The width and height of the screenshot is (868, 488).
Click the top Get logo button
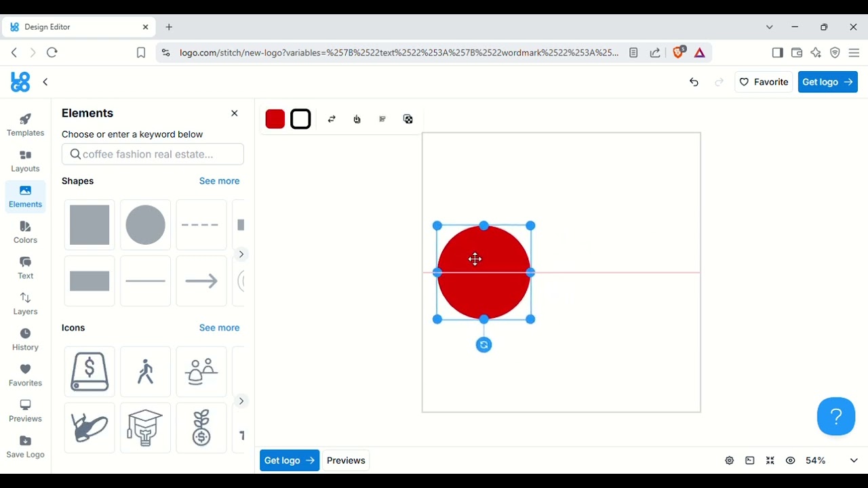pyautogui.click(x=827, y=82)
